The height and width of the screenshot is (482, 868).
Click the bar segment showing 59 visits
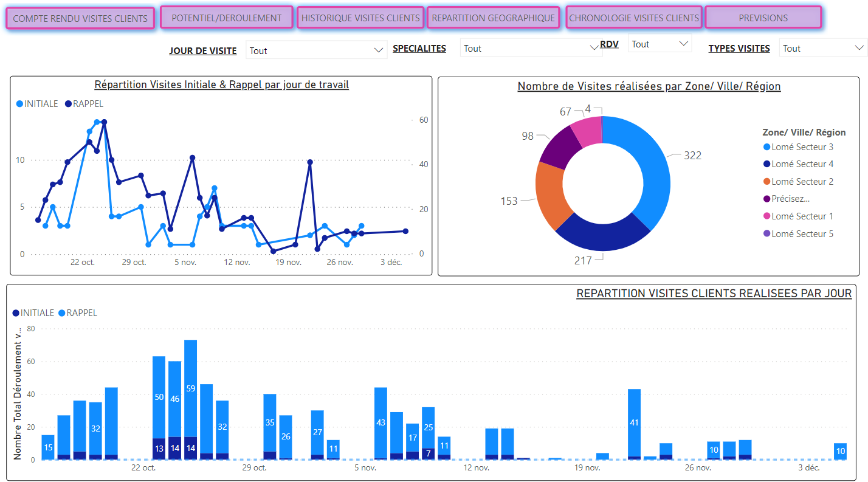190,388
